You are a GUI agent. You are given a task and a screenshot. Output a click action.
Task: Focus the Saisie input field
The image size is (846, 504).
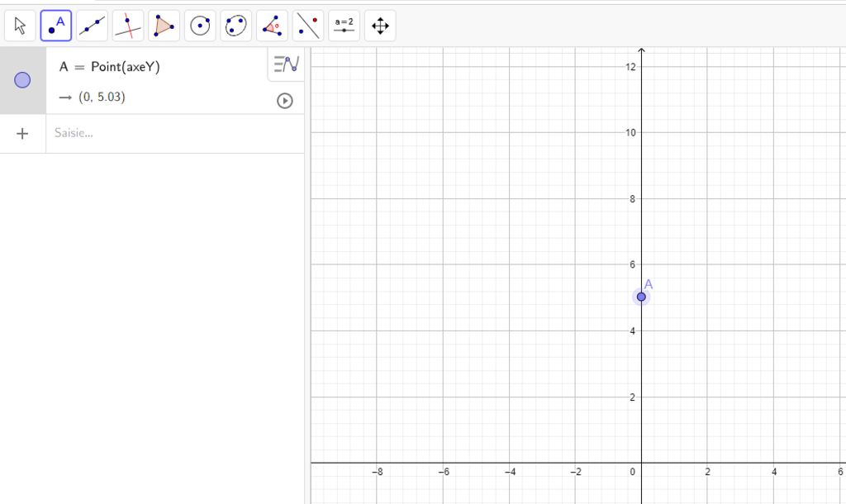pos(175,133)
